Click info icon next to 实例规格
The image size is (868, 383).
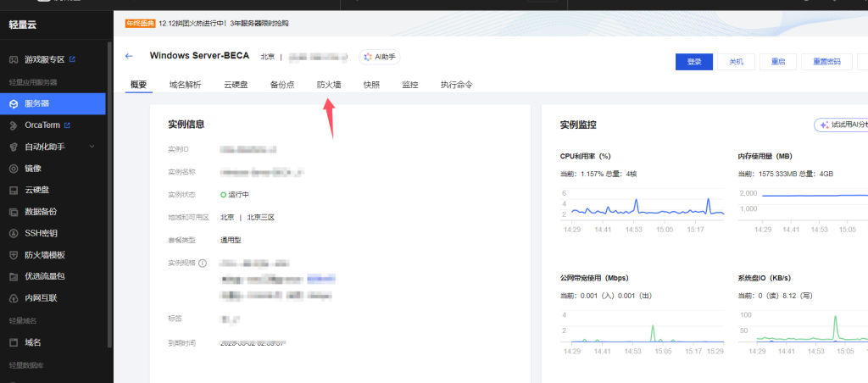coord(203,263)
